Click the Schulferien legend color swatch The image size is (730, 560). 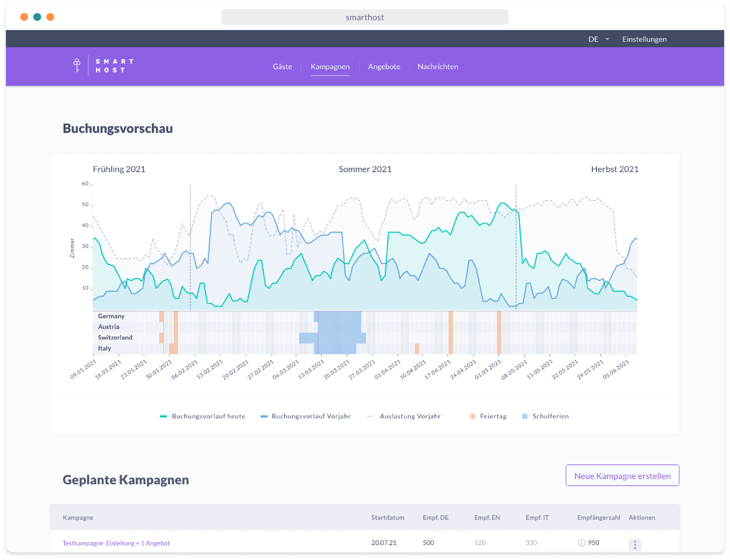click(525, 416)
